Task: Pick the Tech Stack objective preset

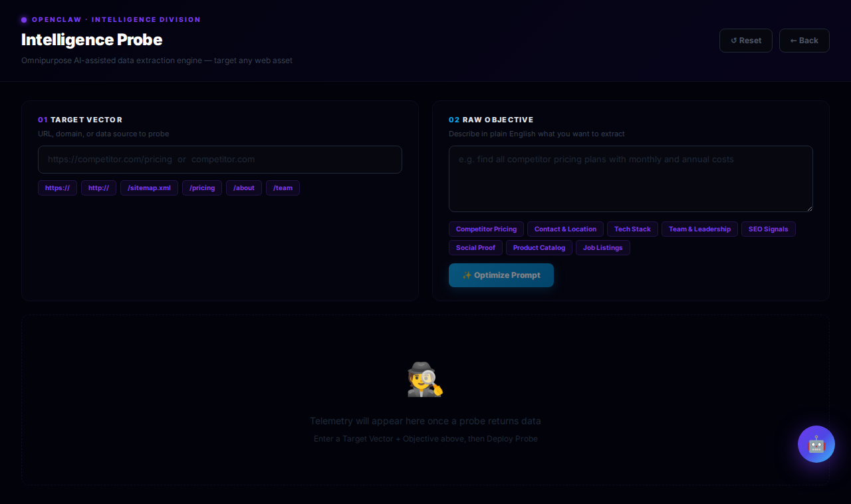Action: 632,229
